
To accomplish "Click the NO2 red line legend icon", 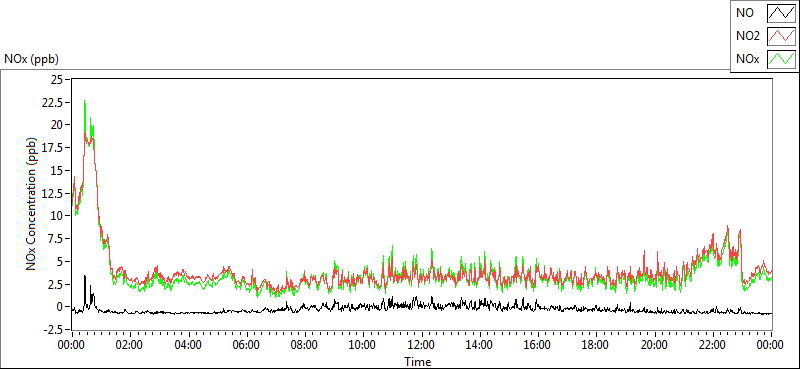I will click(x=782, y=36).
